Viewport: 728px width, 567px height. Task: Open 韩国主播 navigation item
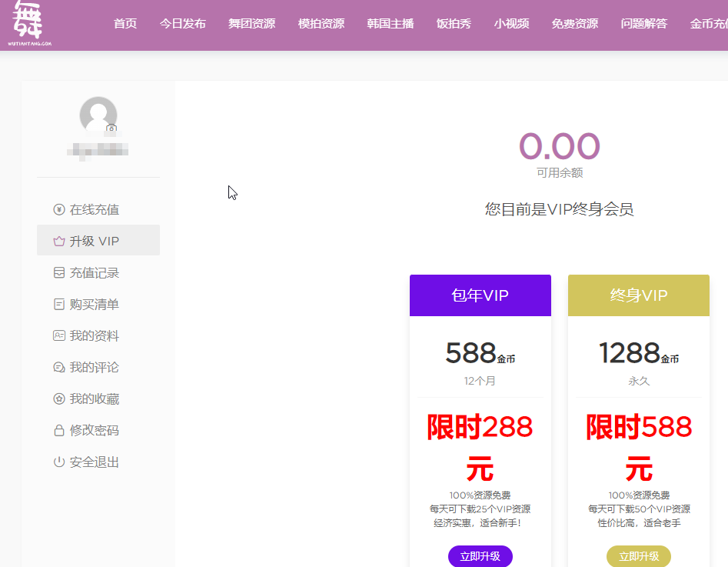pyautogui.click(x=391, y=24)
